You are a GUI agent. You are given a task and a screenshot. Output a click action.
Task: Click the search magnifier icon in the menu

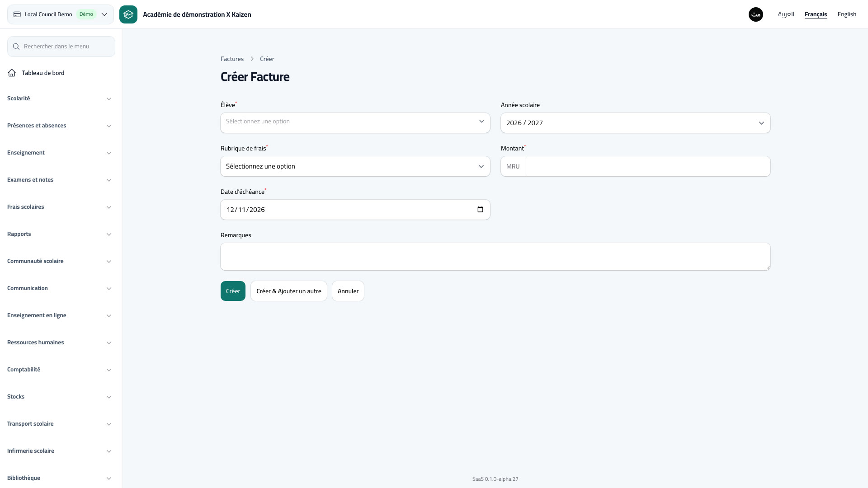16,47
